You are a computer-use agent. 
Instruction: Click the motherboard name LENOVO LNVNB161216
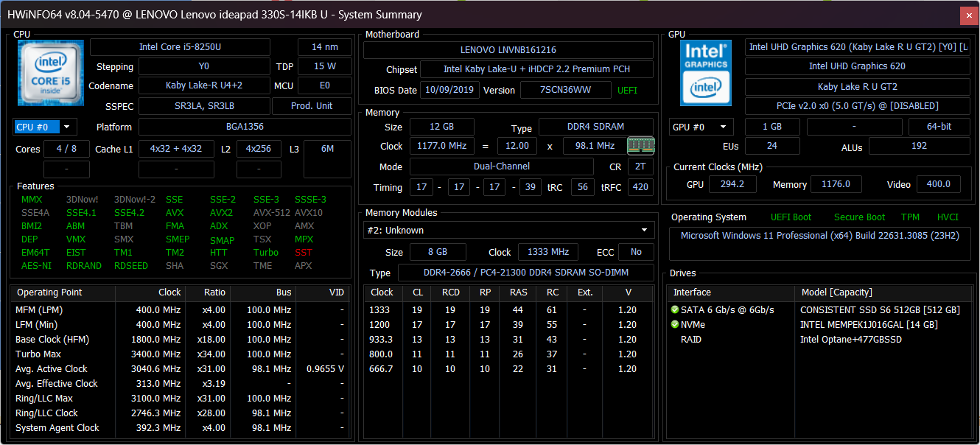click(x=508, y=50)
